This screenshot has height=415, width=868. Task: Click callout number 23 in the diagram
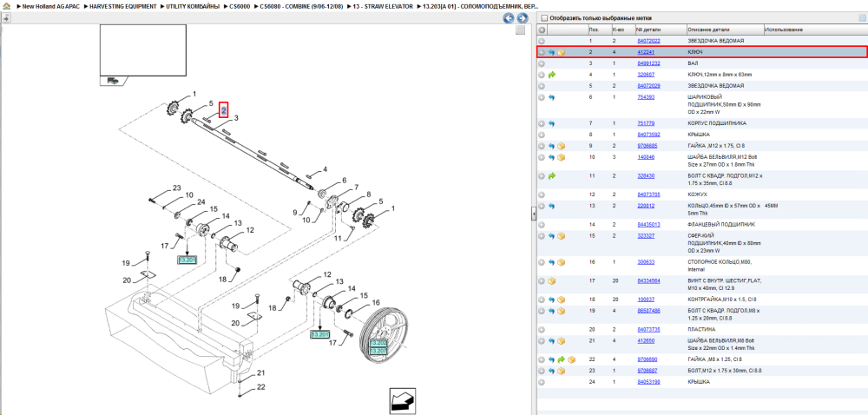tap(176, 188)
